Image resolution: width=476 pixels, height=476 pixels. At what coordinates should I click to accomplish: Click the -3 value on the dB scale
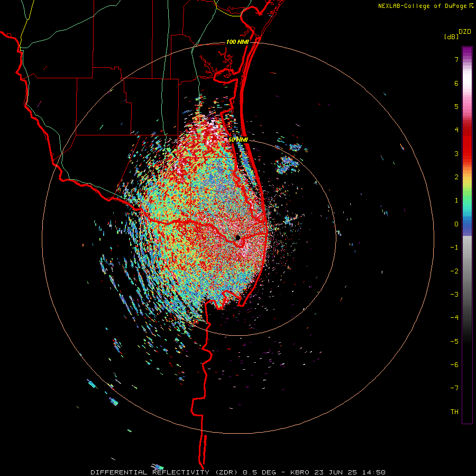point(454,295)
